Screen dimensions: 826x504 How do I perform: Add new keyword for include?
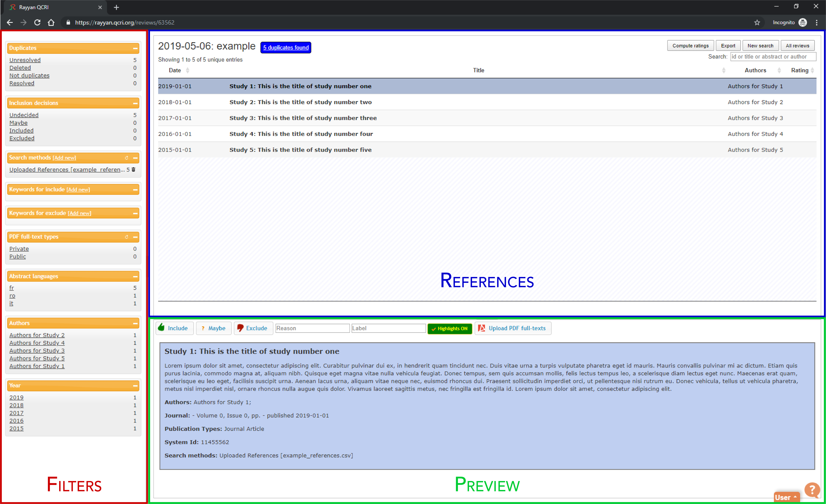[x=78, y=190]
